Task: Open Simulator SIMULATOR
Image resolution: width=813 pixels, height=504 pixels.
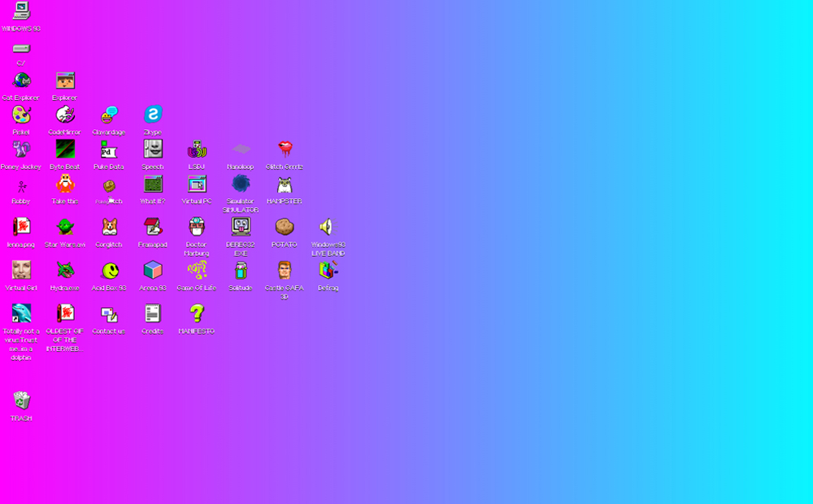Action: point(241,184)
